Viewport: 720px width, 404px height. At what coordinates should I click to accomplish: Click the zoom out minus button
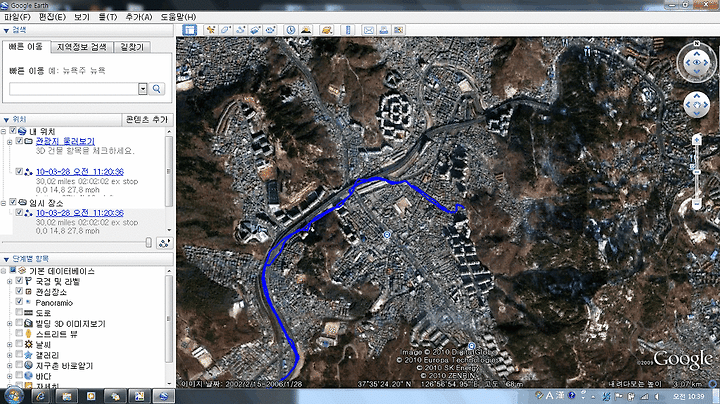click(697, 203)
